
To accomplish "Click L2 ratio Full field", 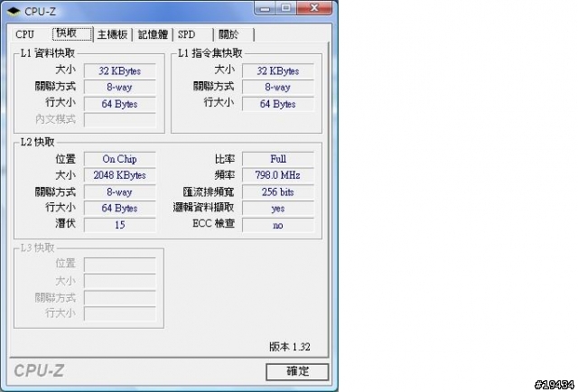I will (x=278, y=159).
